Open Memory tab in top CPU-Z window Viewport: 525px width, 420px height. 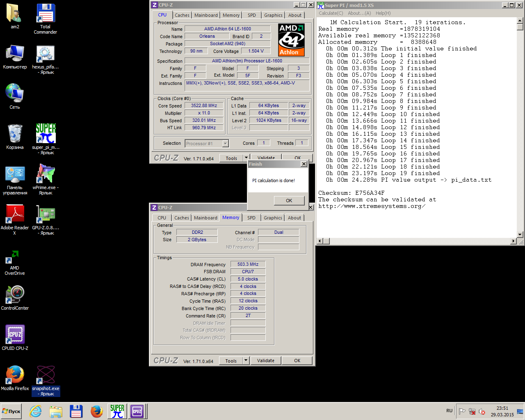231,15
